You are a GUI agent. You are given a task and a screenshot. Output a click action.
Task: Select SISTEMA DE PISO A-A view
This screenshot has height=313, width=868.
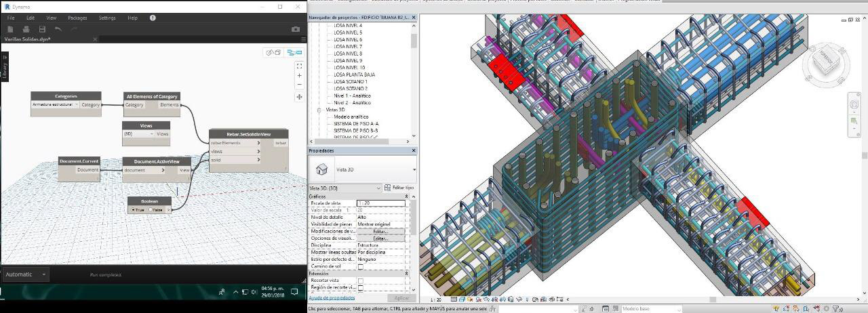coord(356,123)
